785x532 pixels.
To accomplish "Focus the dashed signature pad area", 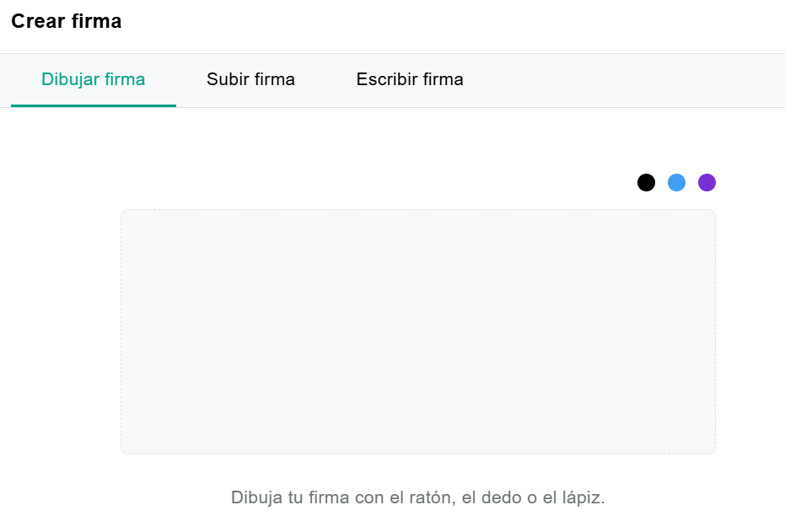I will pyautogui.click(x=417, y=331).
